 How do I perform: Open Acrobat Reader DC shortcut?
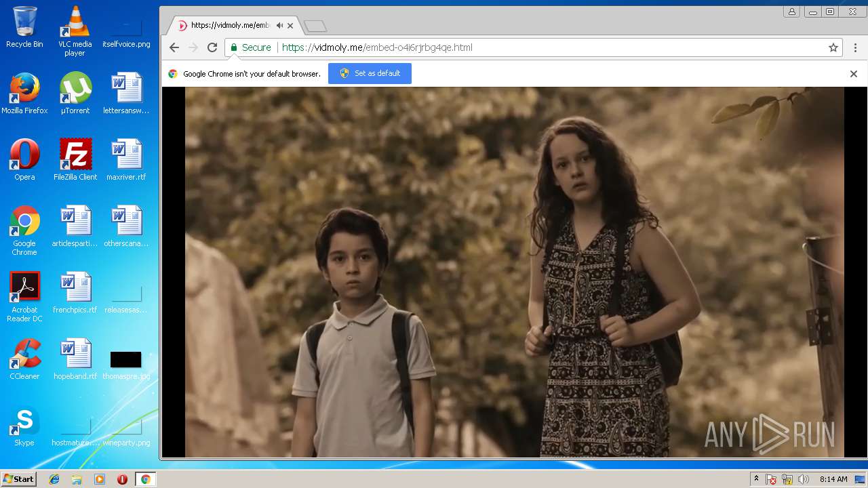click(x=24, y=297)
